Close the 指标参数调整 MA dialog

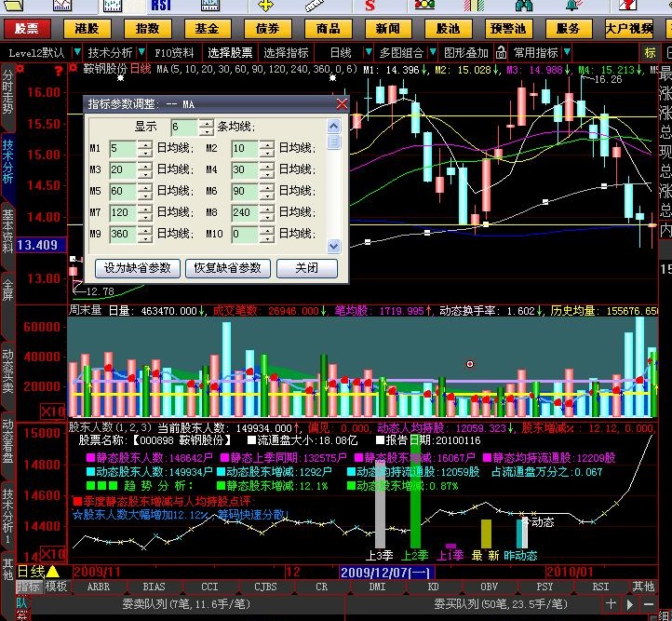[x=342, y=103]
